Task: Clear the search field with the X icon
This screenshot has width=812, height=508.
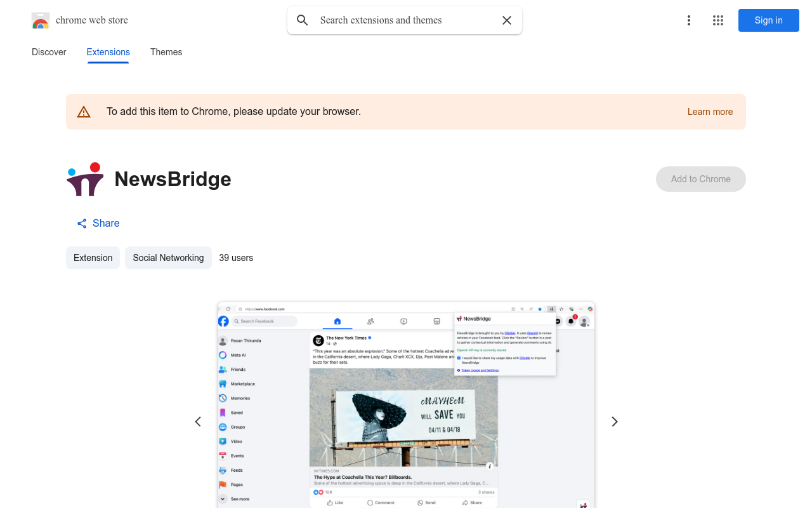Action: 507,20
